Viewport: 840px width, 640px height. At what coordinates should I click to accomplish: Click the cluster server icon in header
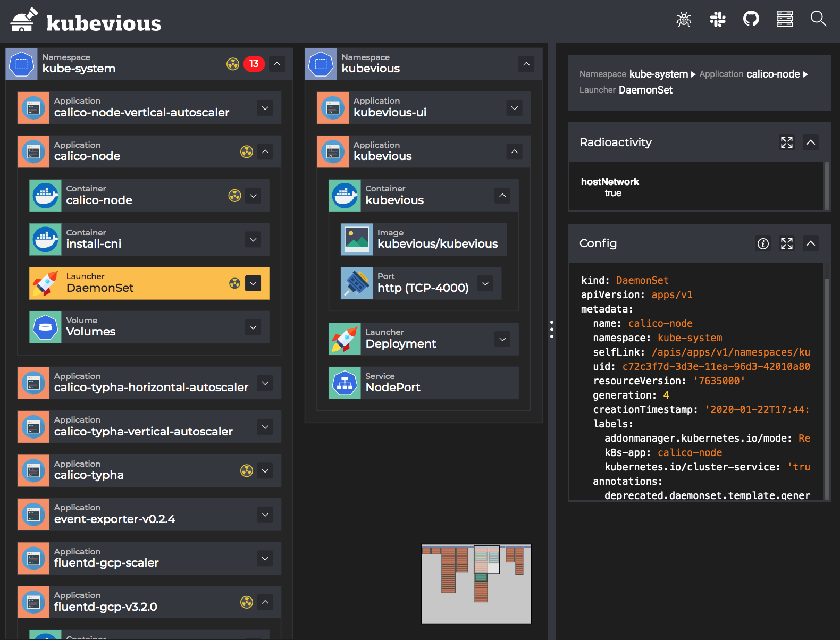(x=785, y=19)
